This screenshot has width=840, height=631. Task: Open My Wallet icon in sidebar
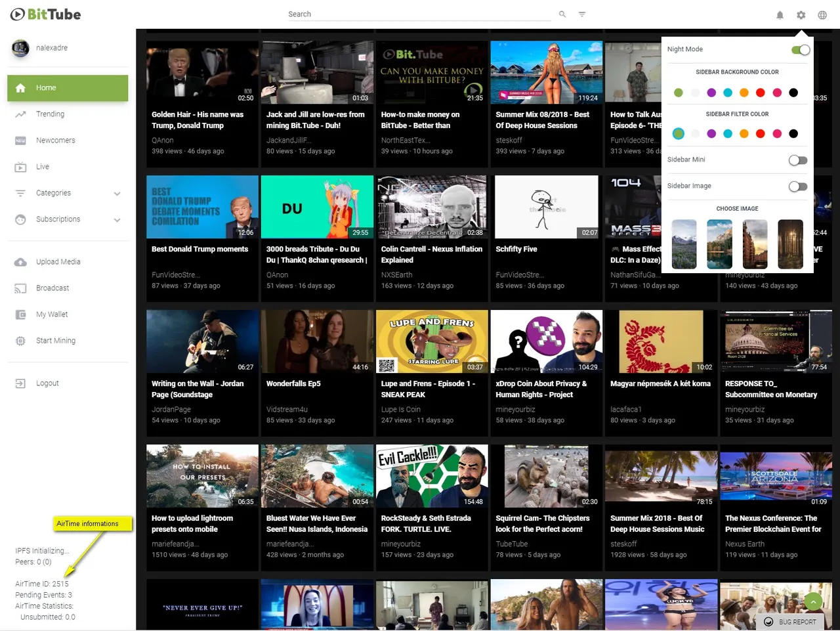pos(20,315)
